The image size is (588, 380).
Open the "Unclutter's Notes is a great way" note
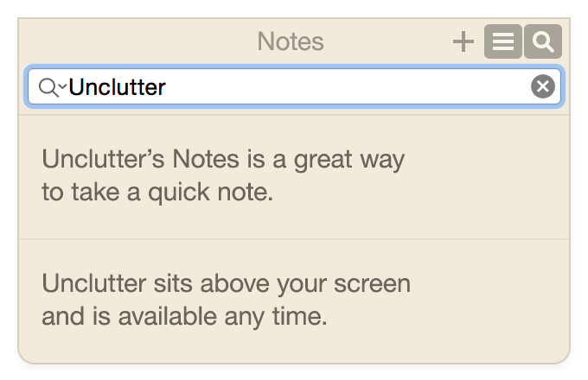(294, 177)
